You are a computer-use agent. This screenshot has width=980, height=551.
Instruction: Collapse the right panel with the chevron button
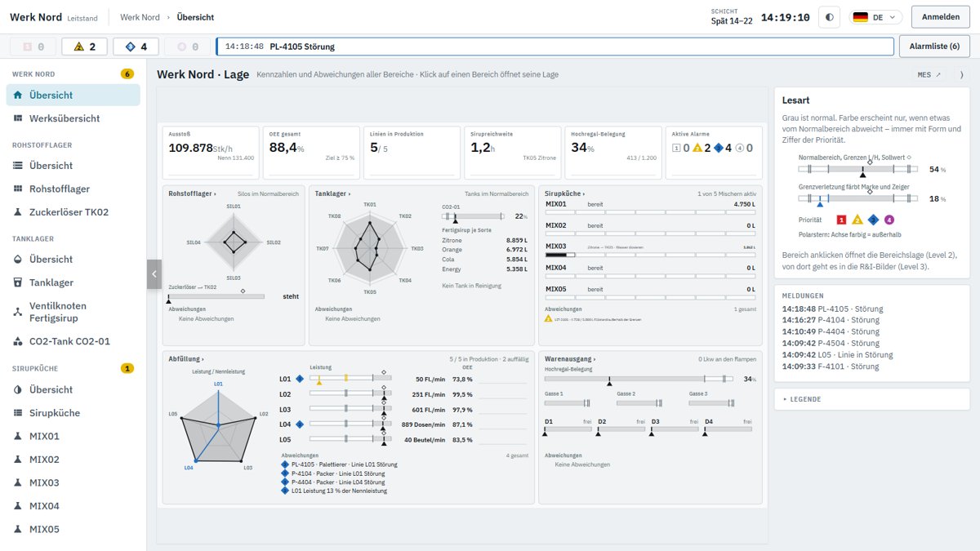pos(960,75)
